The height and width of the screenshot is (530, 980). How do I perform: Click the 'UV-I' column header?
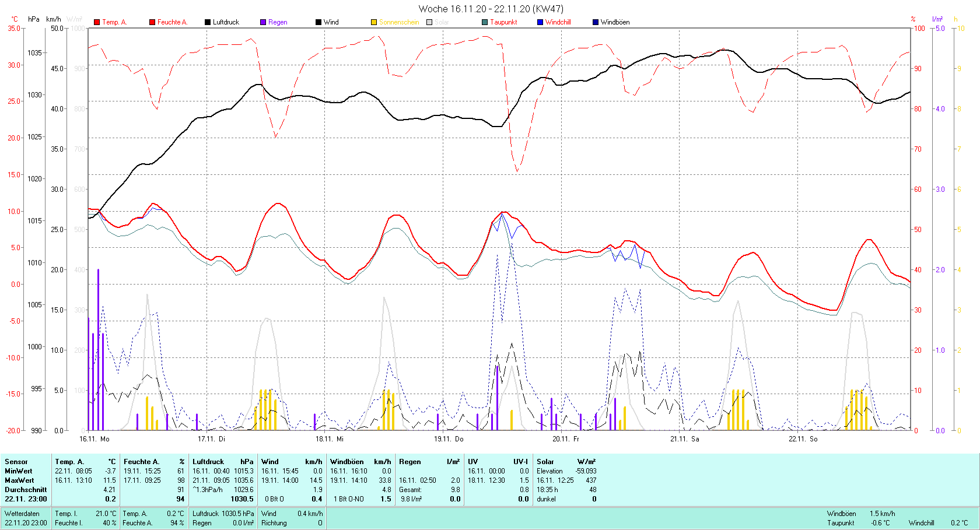pos(521,462)
